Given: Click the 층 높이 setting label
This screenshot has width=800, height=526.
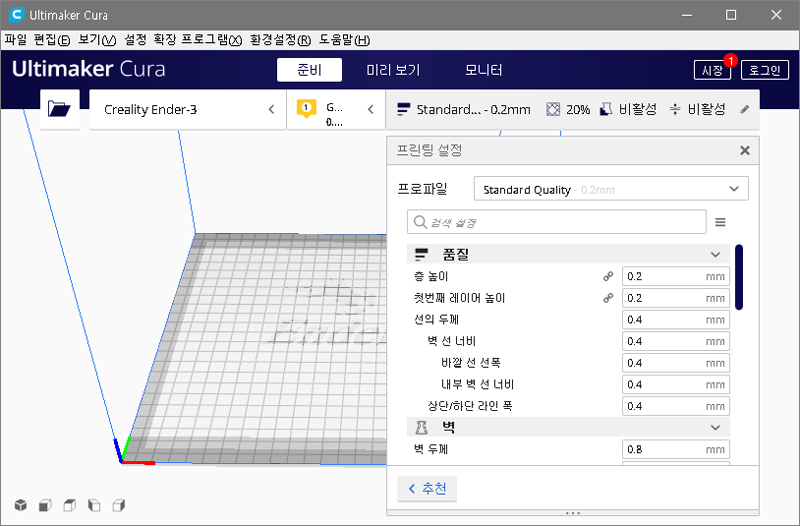Looking at the screenshot, I should [431, 277].
